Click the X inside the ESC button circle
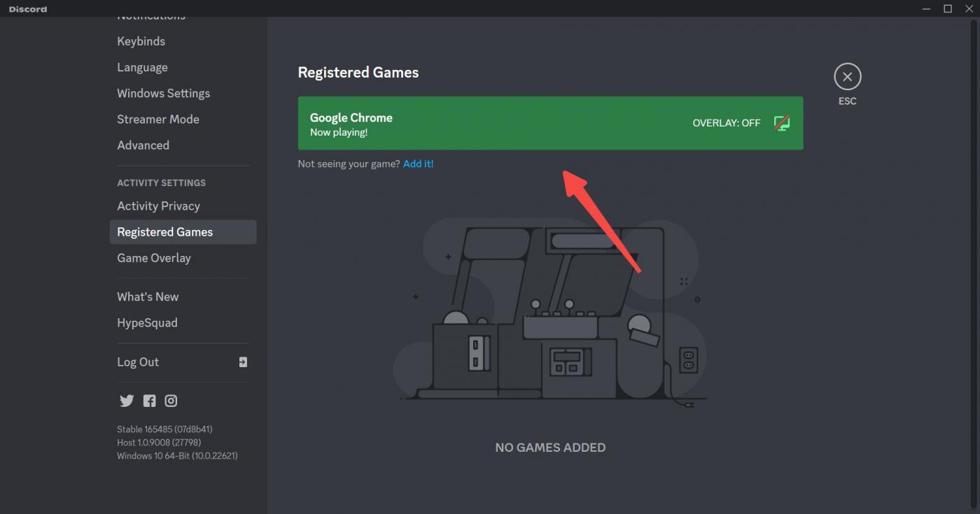980x514 pixels. coord(847,76)
